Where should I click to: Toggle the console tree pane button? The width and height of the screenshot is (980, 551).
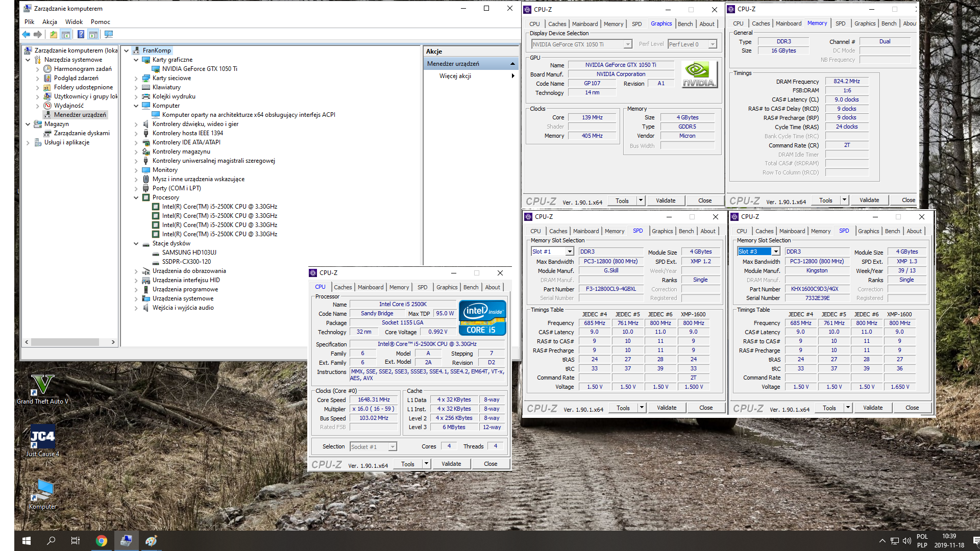click(66, 35)
